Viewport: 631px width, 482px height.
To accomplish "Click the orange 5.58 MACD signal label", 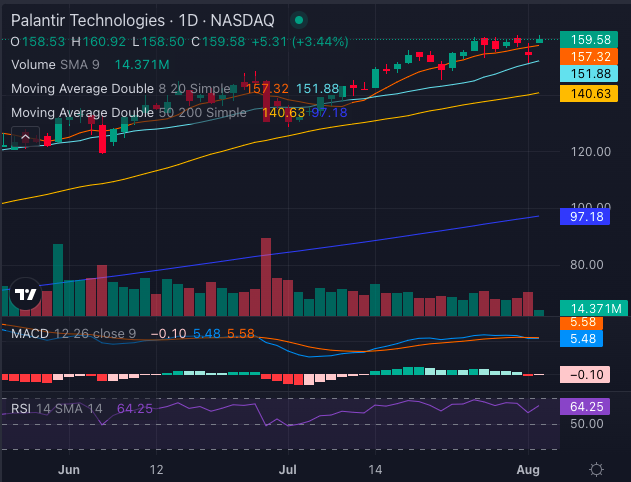I will click(x=582, y=323).
